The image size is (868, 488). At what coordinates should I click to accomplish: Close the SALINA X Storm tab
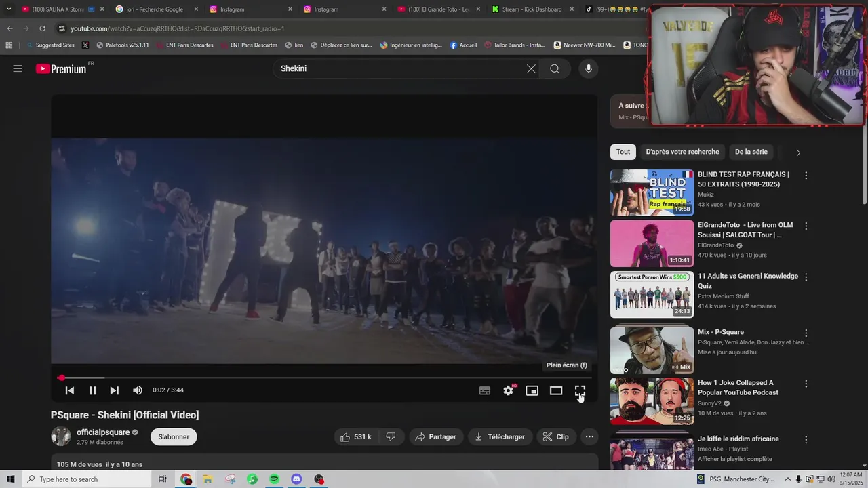102,9
